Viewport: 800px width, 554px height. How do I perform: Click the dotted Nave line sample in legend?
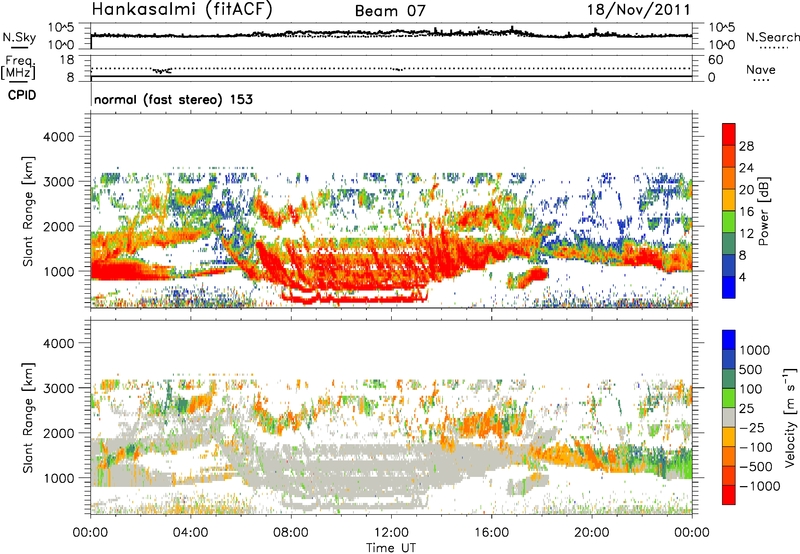(761, 81)
